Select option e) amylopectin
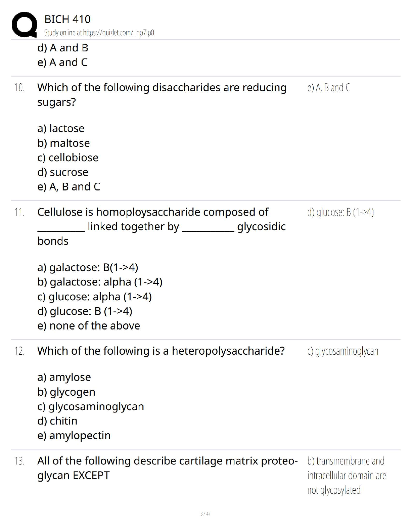Viewport: 411px width, 532px height. pyautogui.click(x=74, y=436)
